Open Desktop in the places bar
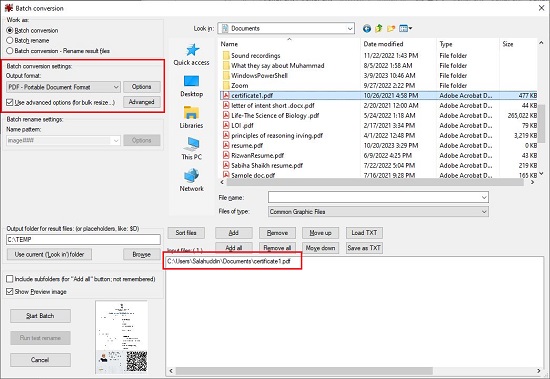 coord(192,86)
